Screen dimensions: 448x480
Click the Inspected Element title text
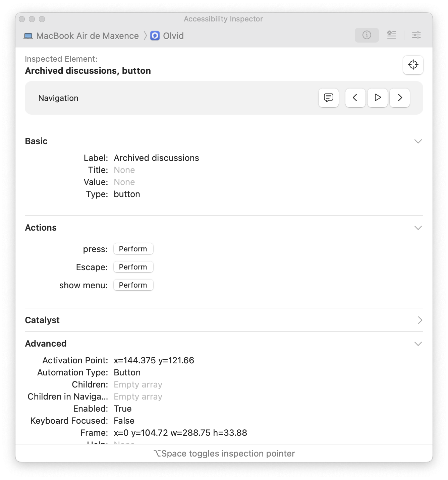coord(88,71)
